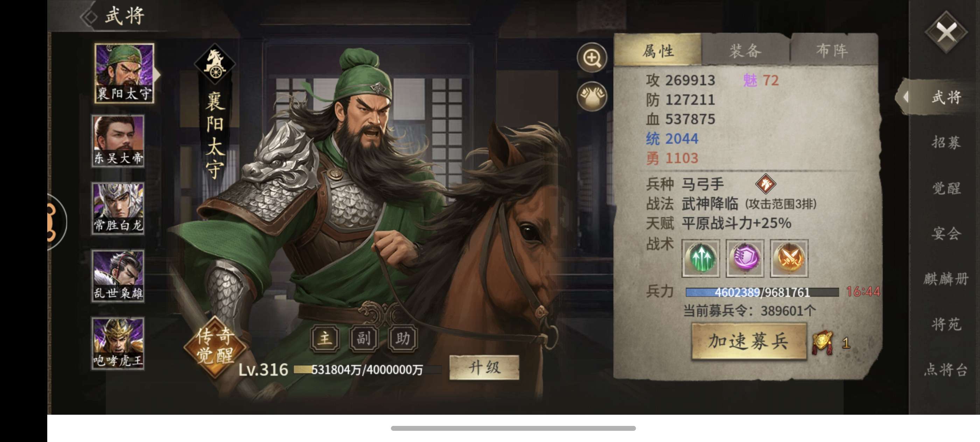This screenshot has height=442, width=980.
Task: Select the orange crossed swords tactic icon
Action: pos(789,258)
